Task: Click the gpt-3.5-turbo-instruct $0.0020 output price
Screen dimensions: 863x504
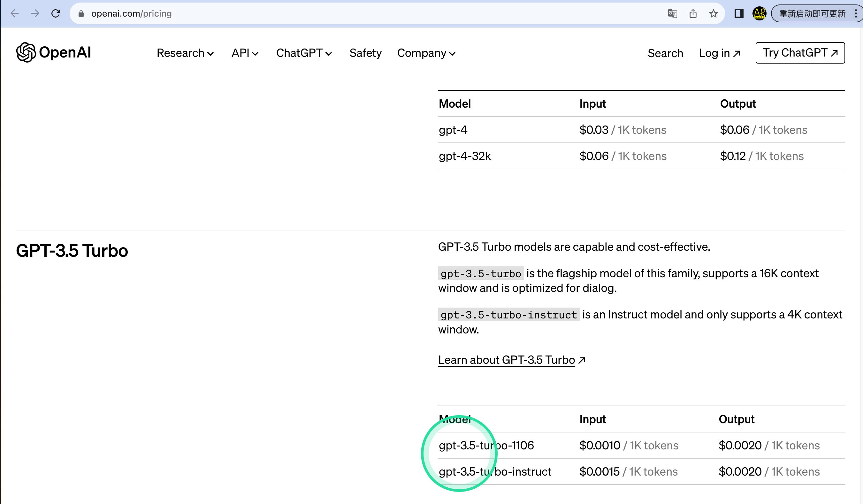Action: tap(740, 471)
